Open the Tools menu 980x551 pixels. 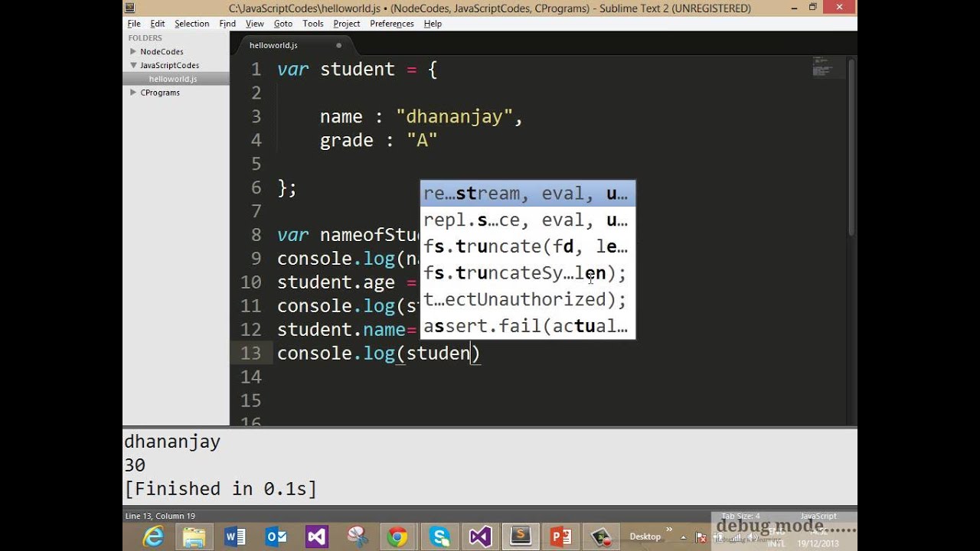[313, 24]
